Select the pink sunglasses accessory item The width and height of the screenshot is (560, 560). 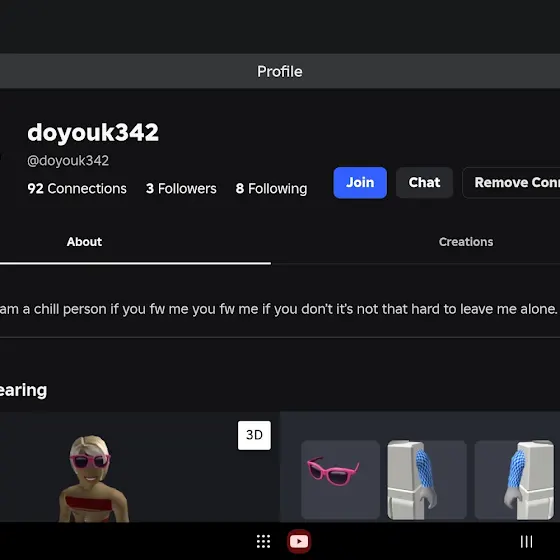[x=340, y=480]
